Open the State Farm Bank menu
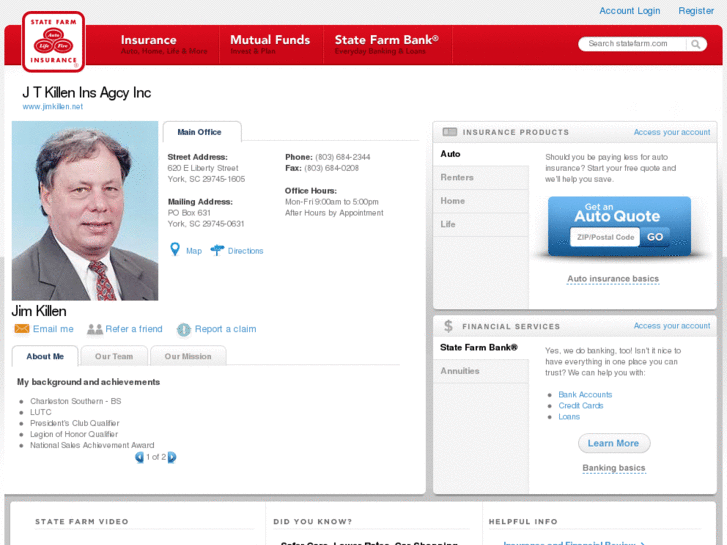Screen dimensions: 727x545 [387, 45]
